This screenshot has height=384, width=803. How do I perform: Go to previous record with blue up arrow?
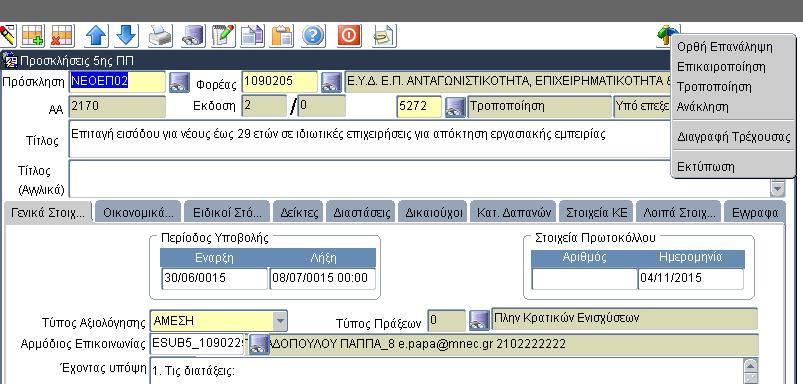pyautogui.click(x=96, y=36)
